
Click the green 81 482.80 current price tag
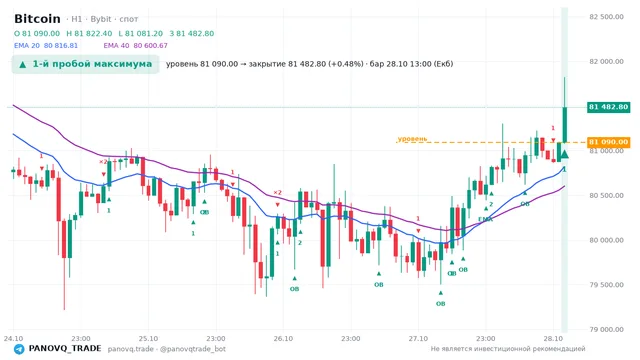608,107
